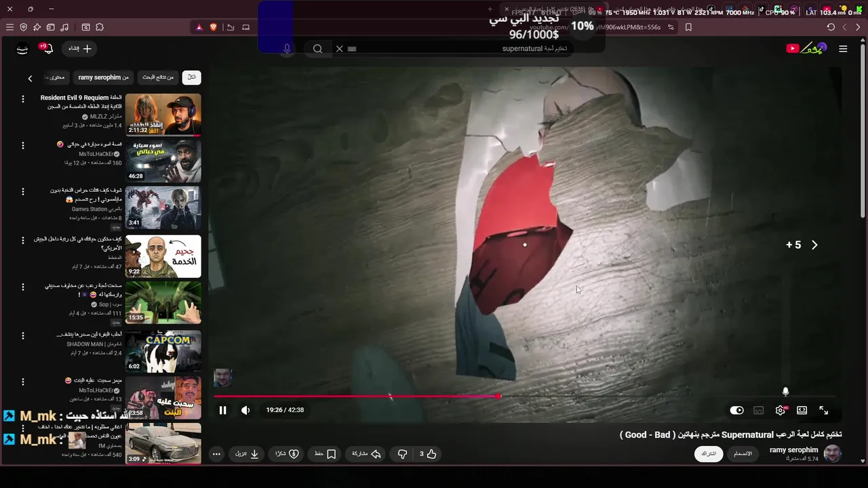Open the new tab plus button
Image resolution: width=868 pixels, height=488 pixels.
(490, 9)
